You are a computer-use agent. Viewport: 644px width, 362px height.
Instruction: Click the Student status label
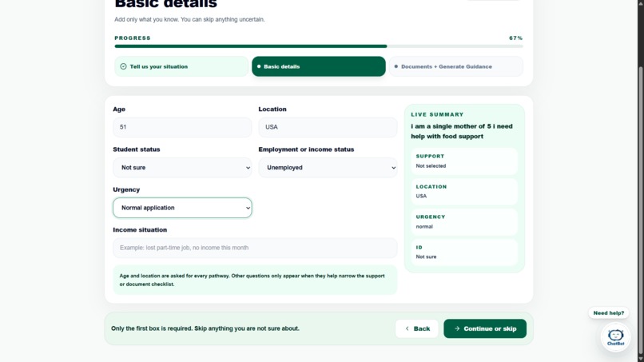137,149
